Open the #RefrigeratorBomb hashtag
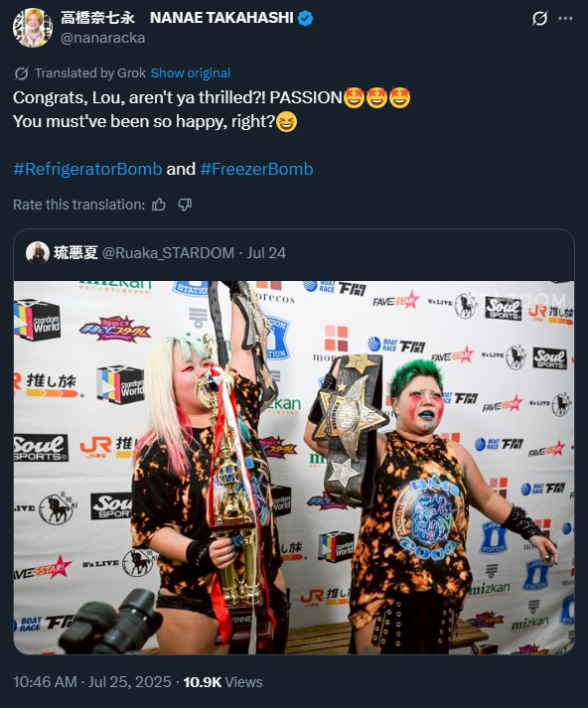This screenshot has width=588, height=708. [87, 170]
